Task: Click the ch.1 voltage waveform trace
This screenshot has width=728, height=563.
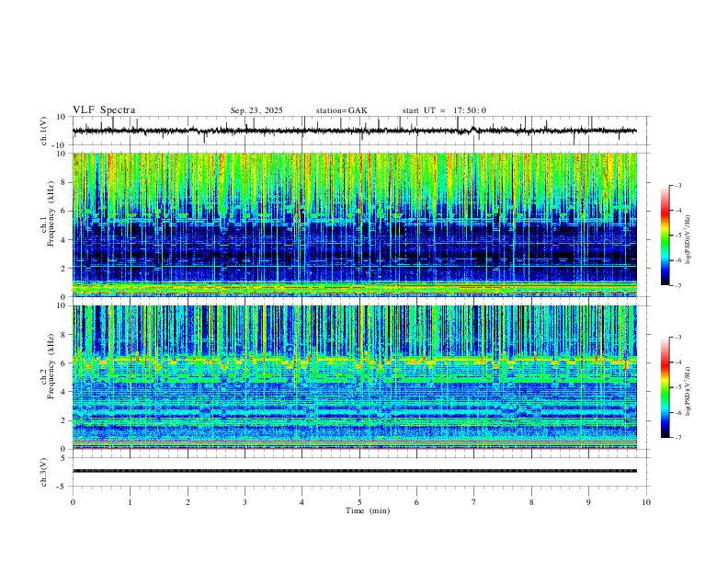Action: click(354, 131)
